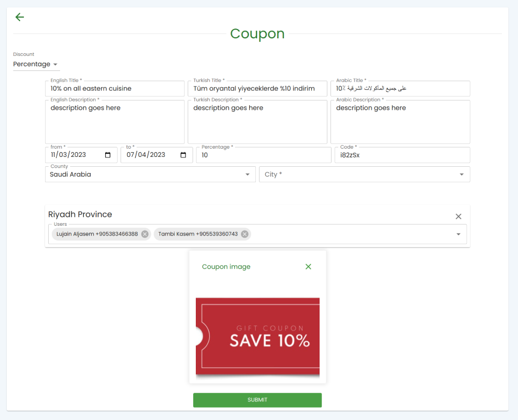This screenshot has width=518, height=420.
Task: Focus the English Description text area
Action: [114, 122]
